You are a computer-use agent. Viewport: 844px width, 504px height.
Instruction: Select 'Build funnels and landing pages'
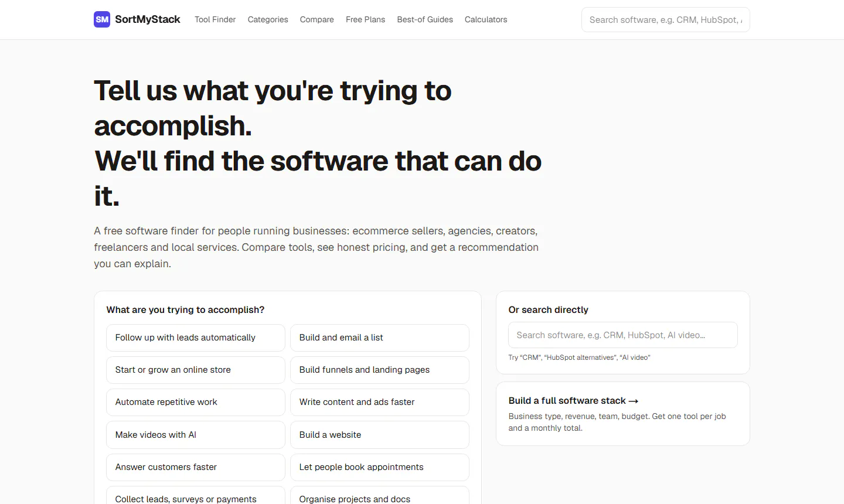pos(380,370)
